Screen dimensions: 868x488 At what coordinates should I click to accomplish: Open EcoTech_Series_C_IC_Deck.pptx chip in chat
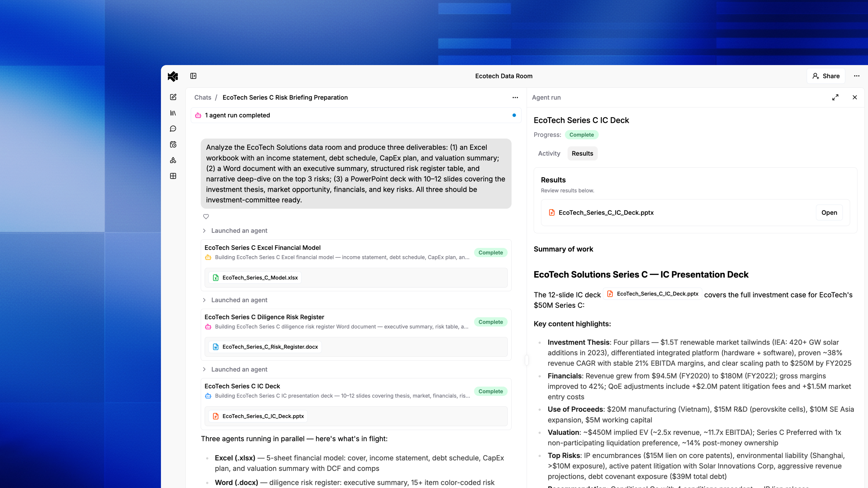pyautogui.click(x=258, y=416)
